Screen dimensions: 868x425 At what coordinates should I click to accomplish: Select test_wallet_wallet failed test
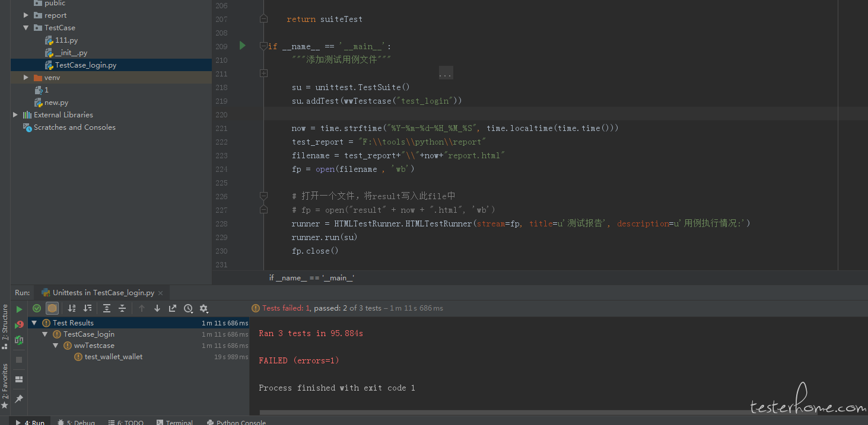pyautogui.click(x=113, y=357)
